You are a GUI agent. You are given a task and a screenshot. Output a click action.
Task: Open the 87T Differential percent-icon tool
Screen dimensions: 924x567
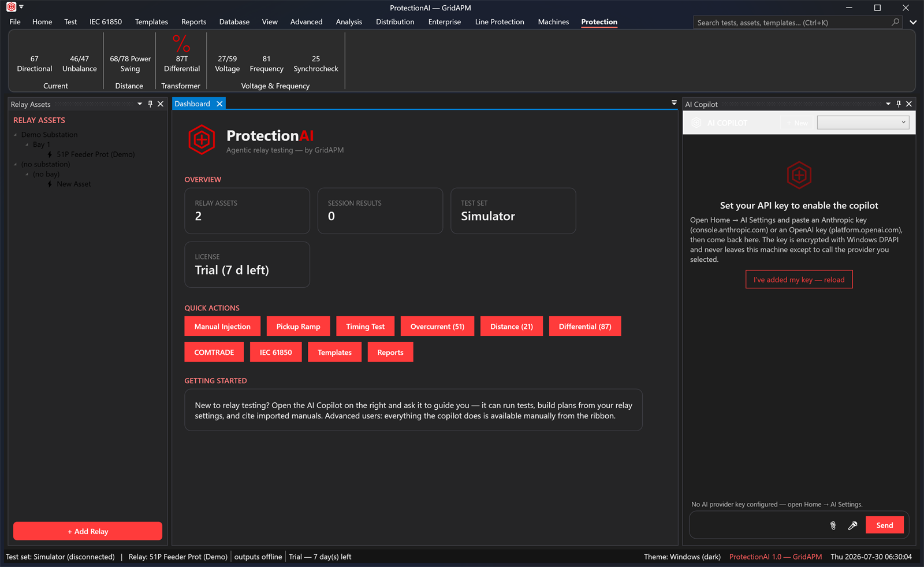pos(181,54)
